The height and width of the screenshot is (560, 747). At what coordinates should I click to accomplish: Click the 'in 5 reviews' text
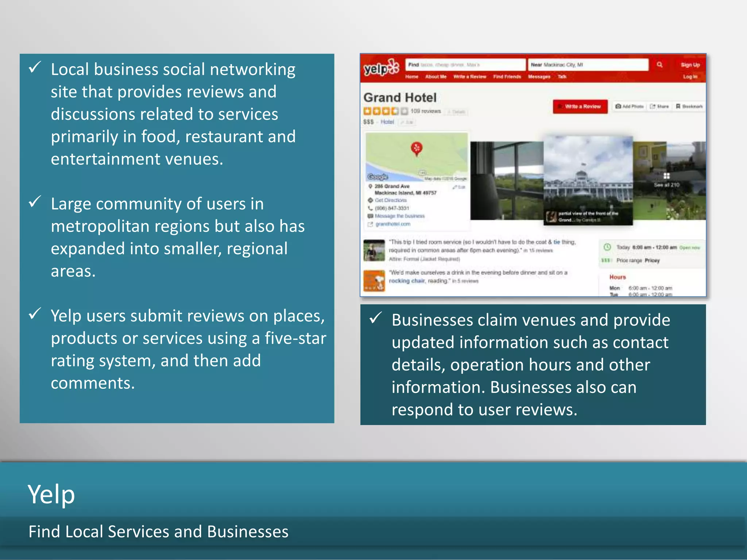pos(465,281)
